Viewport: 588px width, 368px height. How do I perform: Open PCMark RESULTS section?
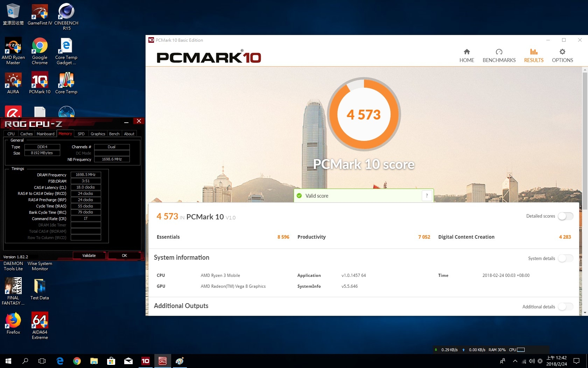click(x=534, y=56)
